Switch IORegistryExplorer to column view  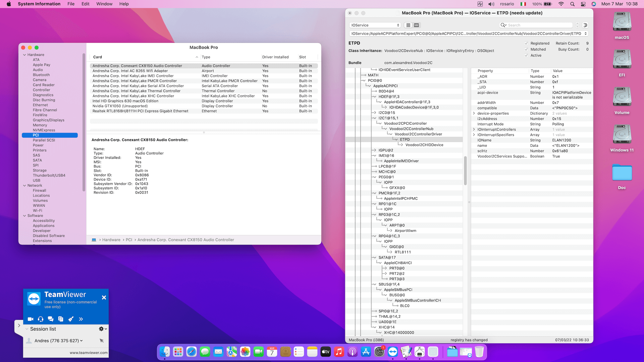(416, 25)
